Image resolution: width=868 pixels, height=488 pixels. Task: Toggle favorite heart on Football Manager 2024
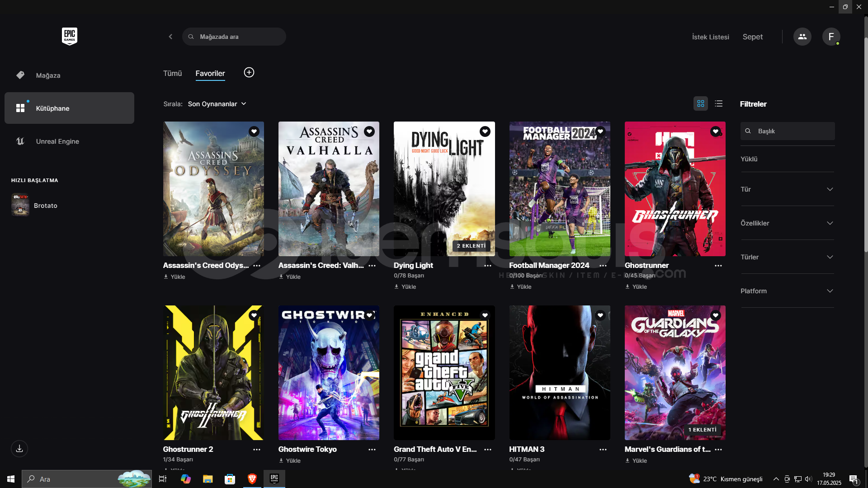(600, 131)
